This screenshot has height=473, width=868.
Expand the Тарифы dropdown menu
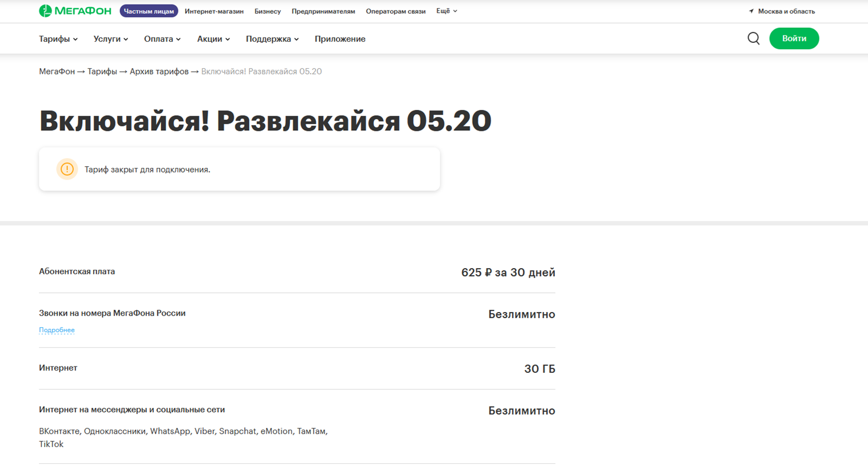[58, 39]
